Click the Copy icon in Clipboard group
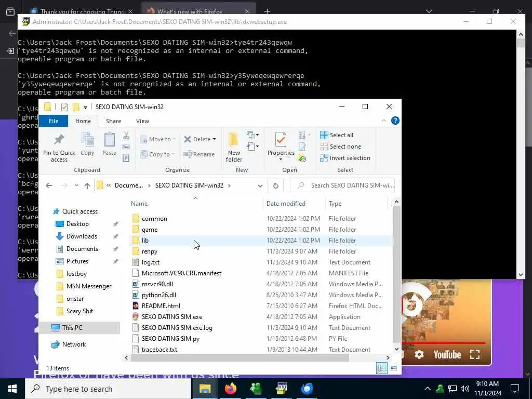This screenshot has height=399, width=532. pos(87,140)
